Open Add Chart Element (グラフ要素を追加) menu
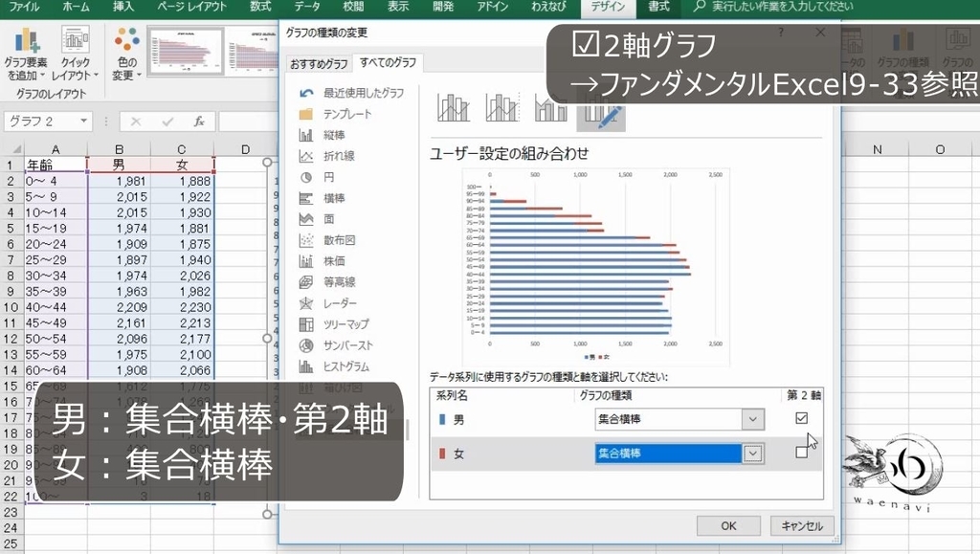The height and width of the screenshot is (554, 980). [x=26, y=55]
